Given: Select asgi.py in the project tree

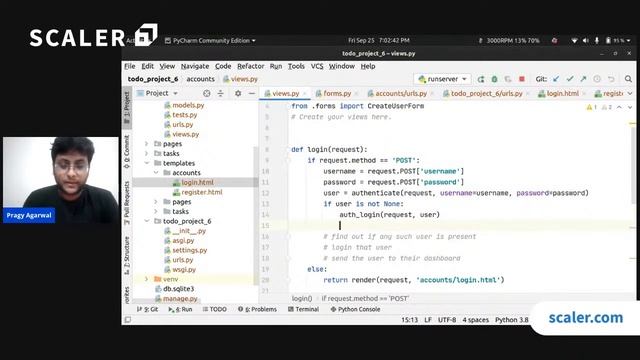Looking at the screenshot, I should 183,240.
